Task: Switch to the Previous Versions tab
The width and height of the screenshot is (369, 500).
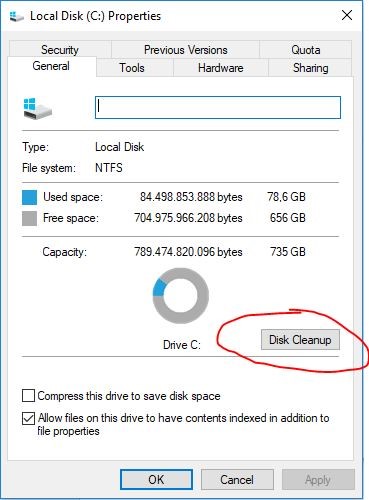Action: pos(185,50)
